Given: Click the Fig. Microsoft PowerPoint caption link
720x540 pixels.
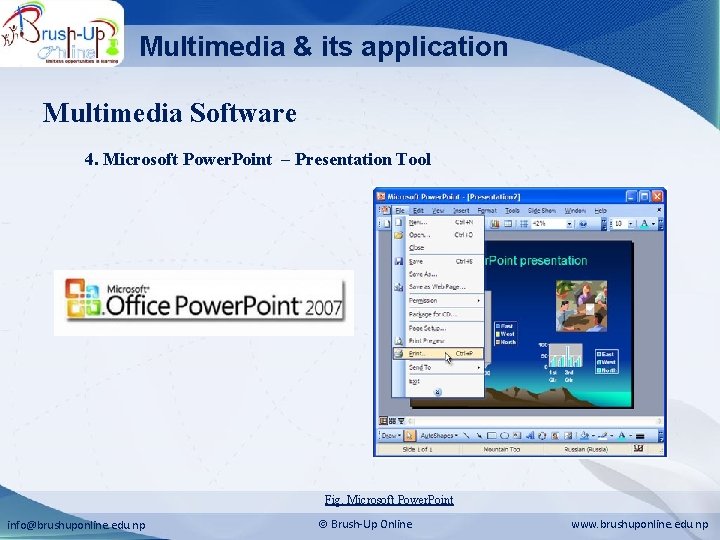Looking at the screenshot, I should click(389, 500).
